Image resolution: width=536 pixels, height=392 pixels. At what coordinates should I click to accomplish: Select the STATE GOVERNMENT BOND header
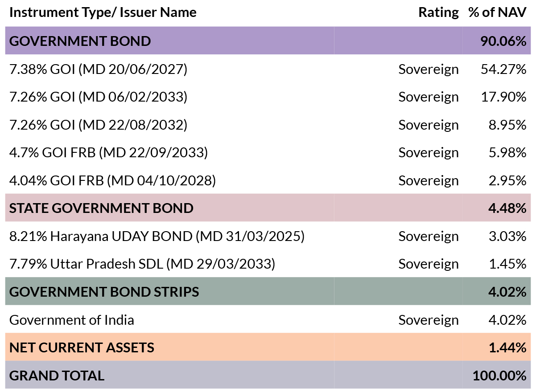(x=268, y=208)
